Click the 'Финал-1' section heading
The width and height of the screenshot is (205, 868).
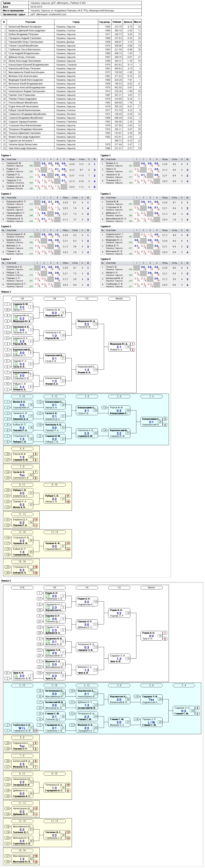coord(6,291)
